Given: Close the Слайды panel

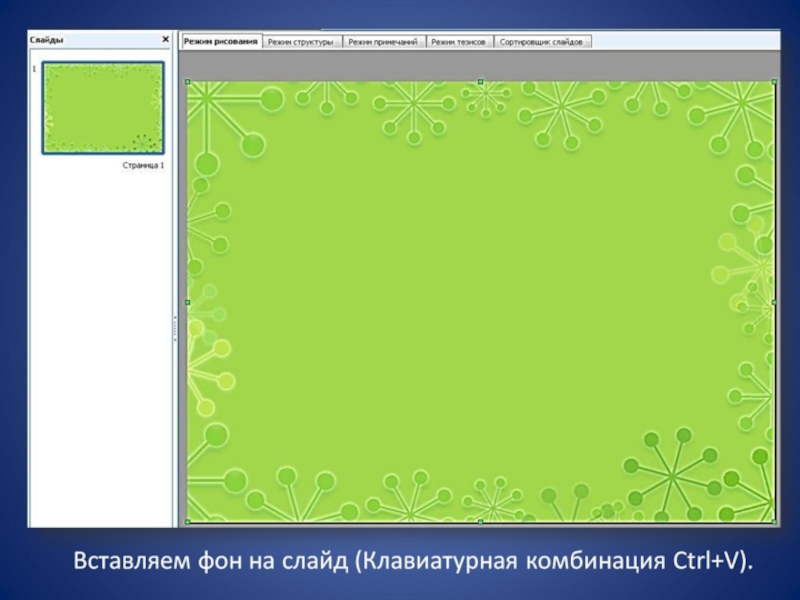Looking at the screenshot, I should pyautogui.click(x=165, y=40).
